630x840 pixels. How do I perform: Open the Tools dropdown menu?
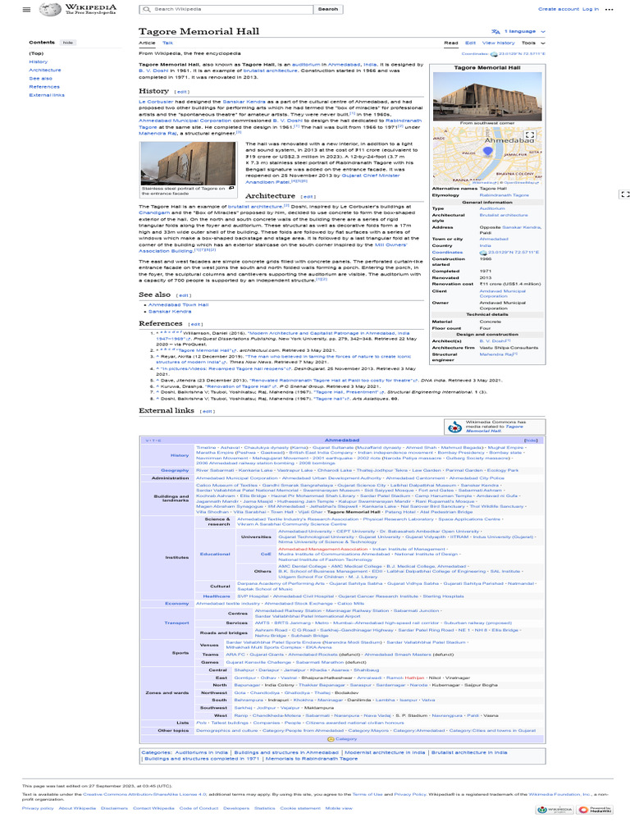[533, 43]
